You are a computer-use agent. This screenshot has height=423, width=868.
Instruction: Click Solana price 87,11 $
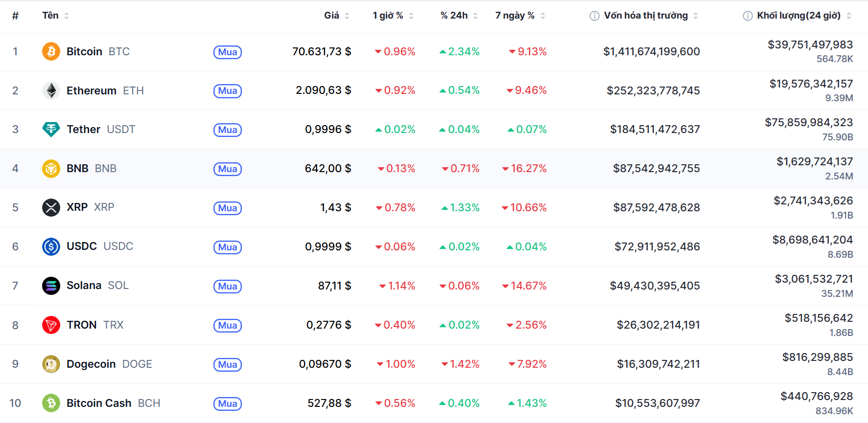(335, 286)
